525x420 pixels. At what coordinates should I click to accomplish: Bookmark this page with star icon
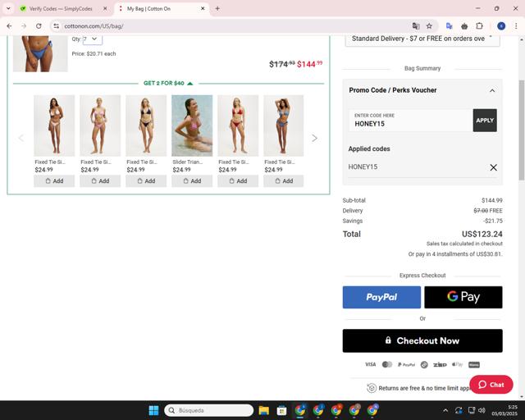[429, 26]
